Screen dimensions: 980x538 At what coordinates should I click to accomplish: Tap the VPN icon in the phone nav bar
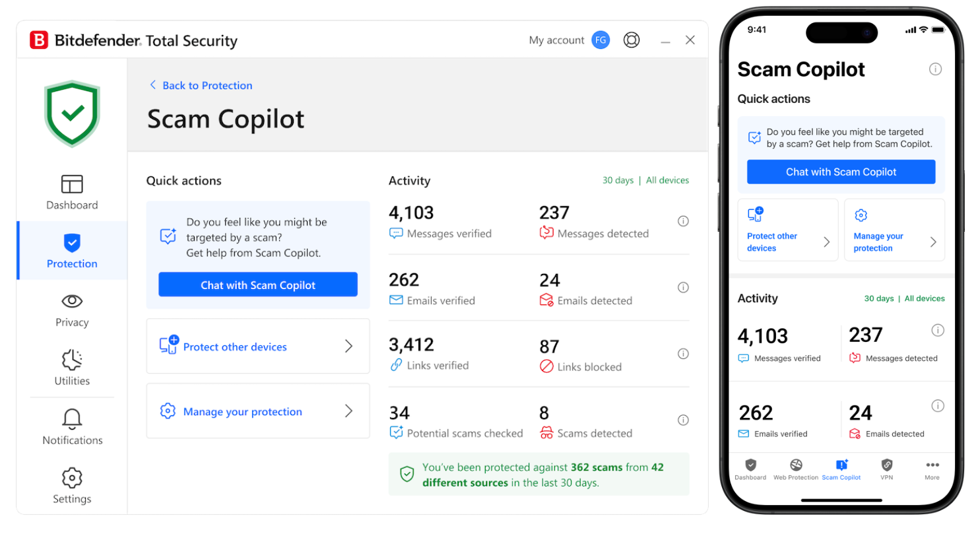(886, 464)
